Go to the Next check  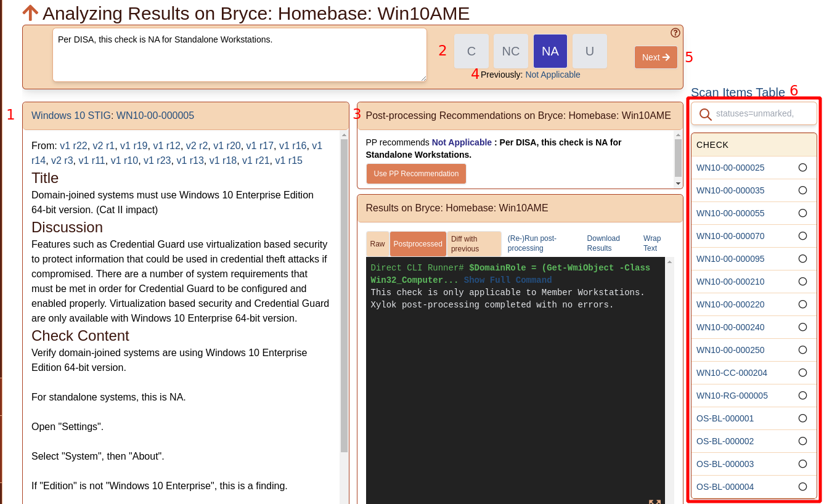point(656,57)
